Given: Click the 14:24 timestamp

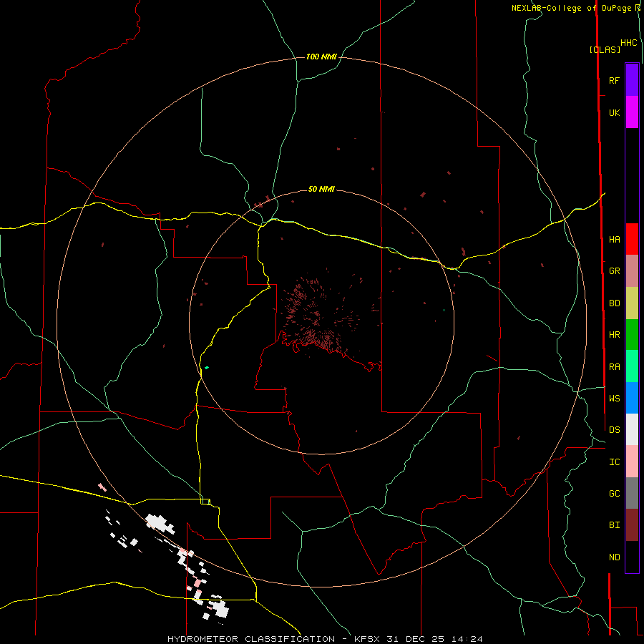Looking at the screenshot, I should coord(467,639).
